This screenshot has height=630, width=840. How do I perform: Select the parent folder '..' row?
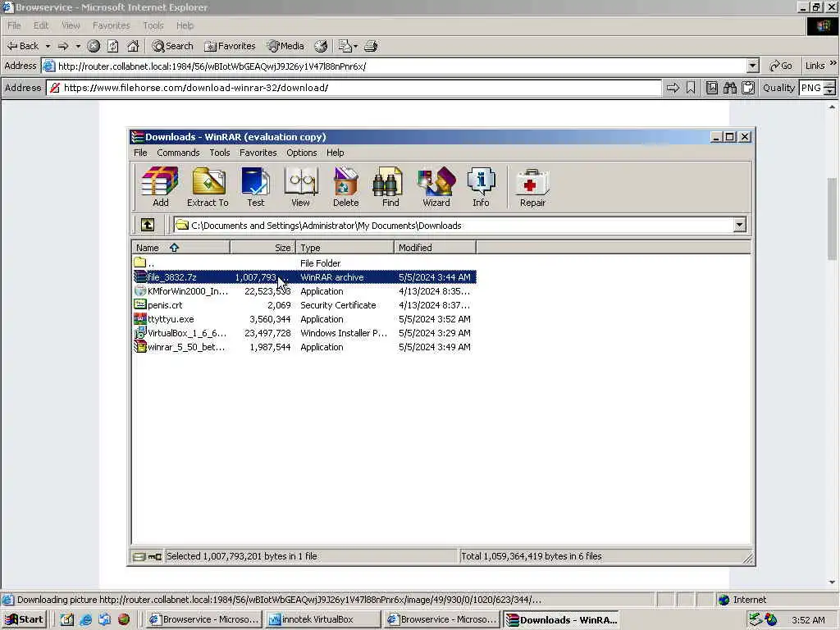click(304, 263)
